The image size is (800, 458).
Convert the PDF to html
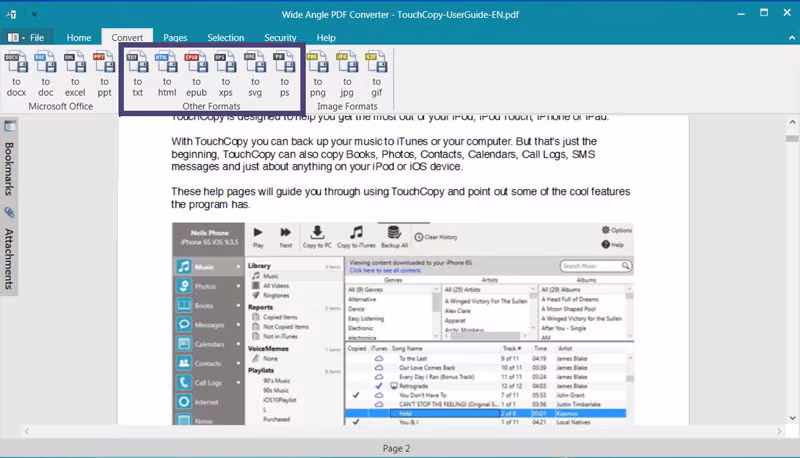click(167, 74)
